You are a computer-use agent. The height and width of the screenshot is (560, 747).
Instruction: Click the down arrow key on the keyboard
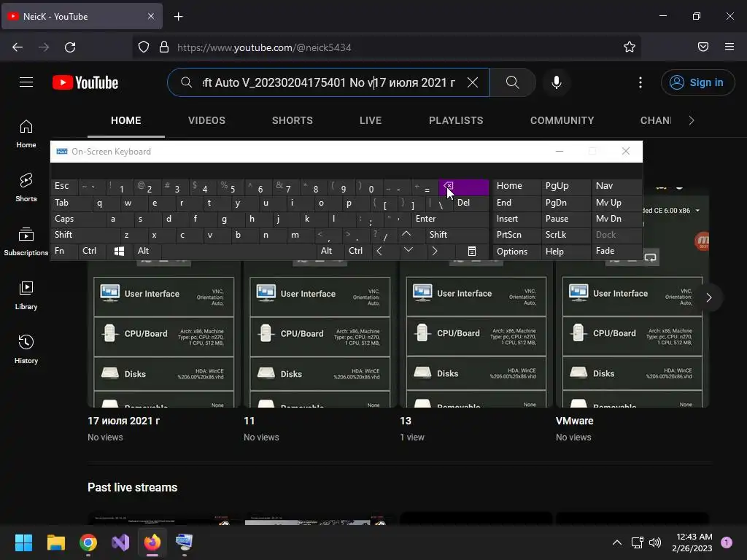(409, 251)
